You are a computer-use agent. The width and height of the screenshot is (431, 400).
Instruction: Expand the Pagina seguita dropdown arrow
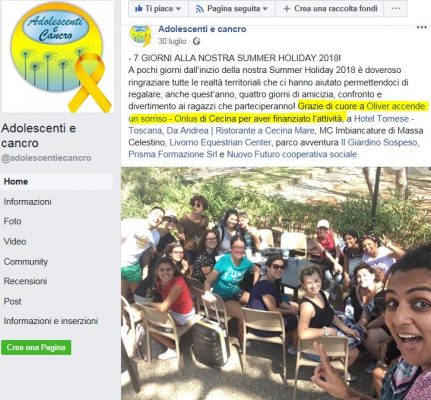(x=265, y=9)
